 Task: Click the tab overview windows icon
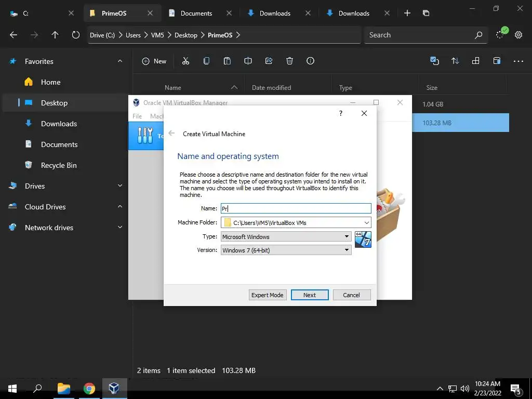(426, 13)
